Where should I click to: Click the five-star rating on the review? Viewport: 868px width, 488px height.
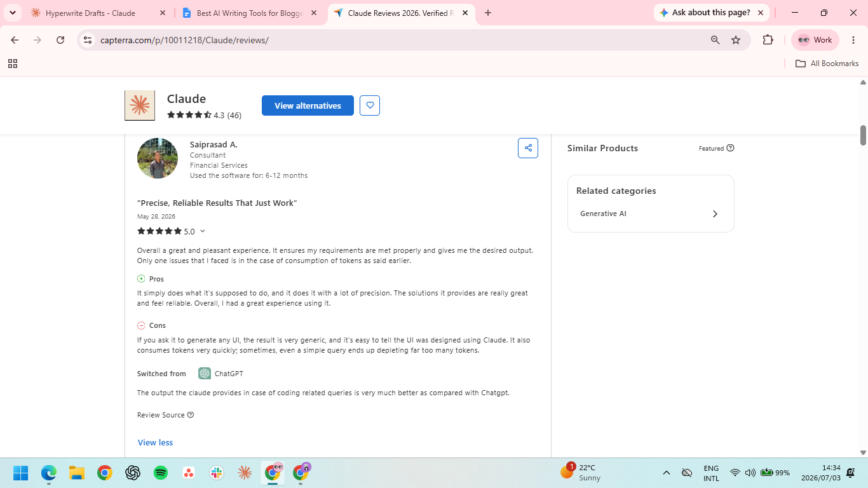point(159,231)
